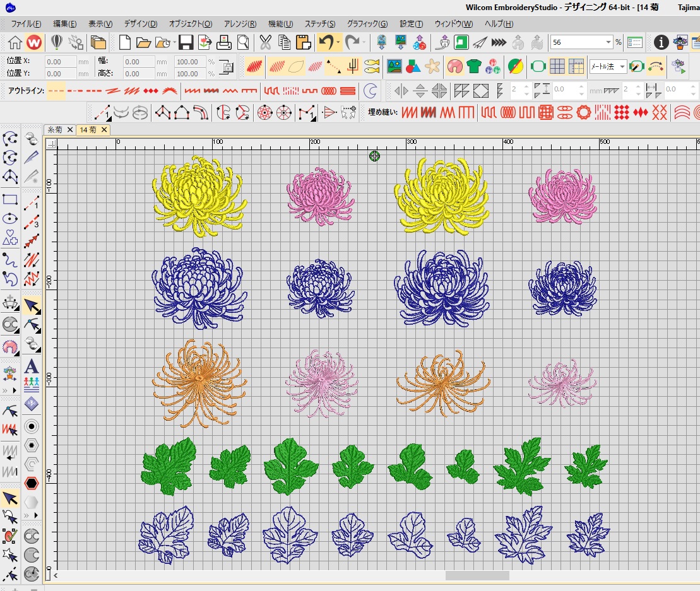Screen dimensions: 700x591
Task: Click the 高さ height value field
Action: point(139,74)
